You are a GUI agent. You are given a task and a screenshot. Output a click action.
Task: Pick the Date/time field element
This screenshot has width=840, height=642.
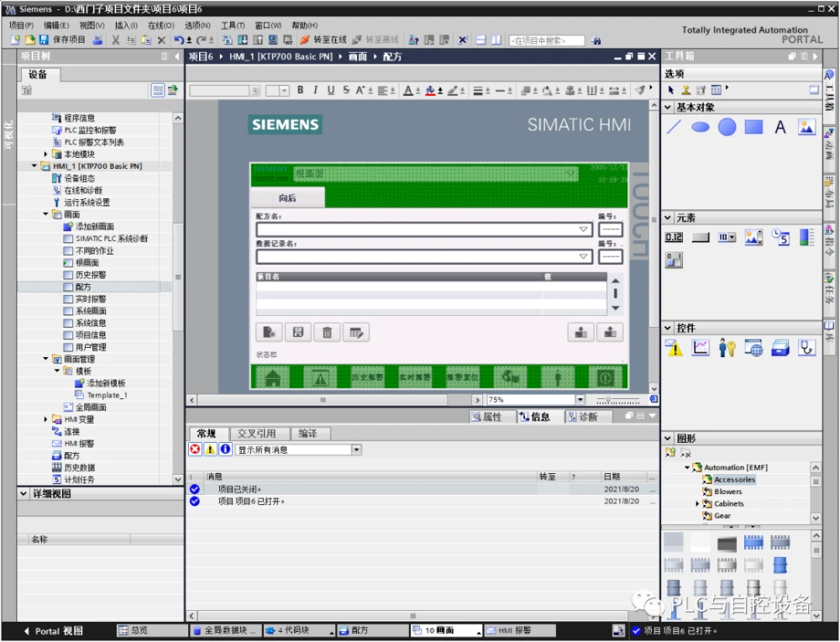(x=780, y=237)
